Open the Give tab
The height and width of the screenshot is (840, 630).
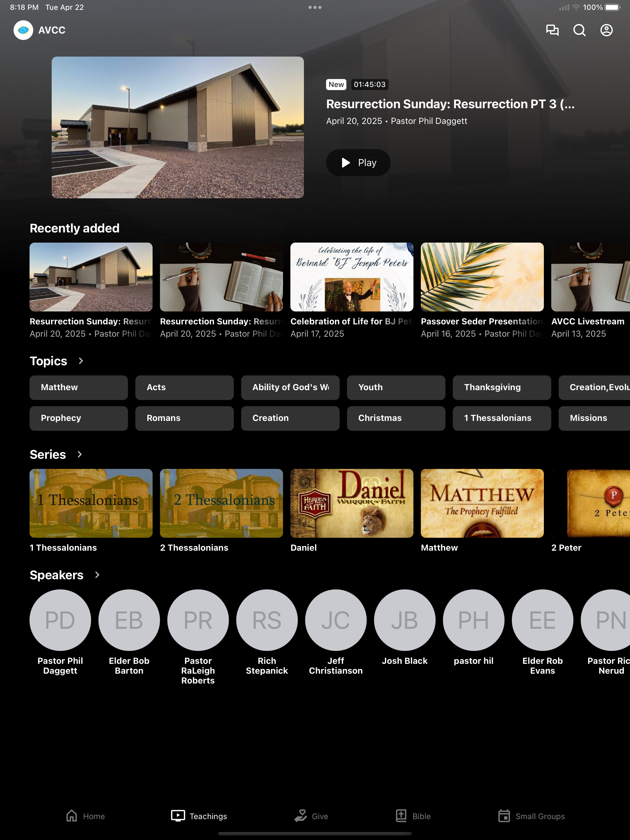coord(311,816)
